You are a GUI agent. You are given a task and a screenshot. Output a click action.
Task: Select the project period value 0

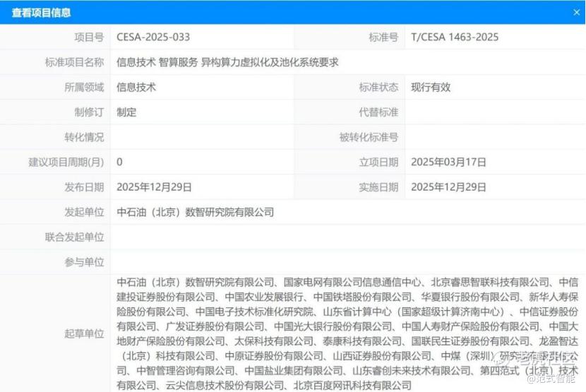119,162
